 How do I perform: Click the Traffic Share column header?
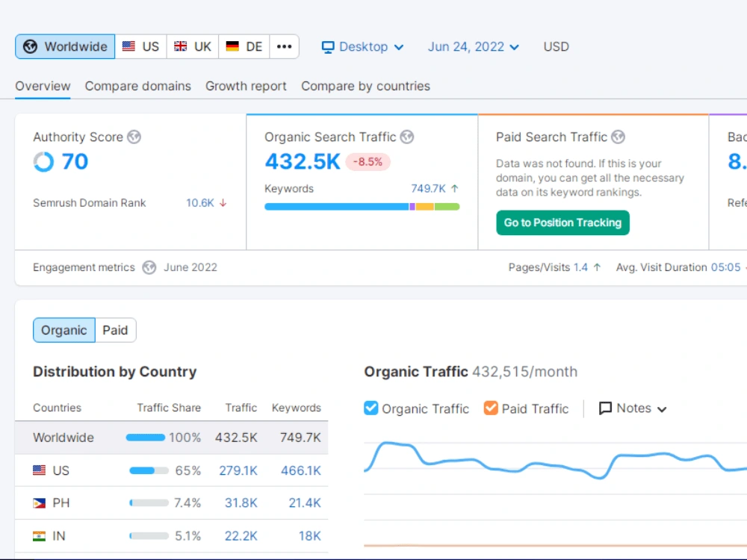coord(169,408)
